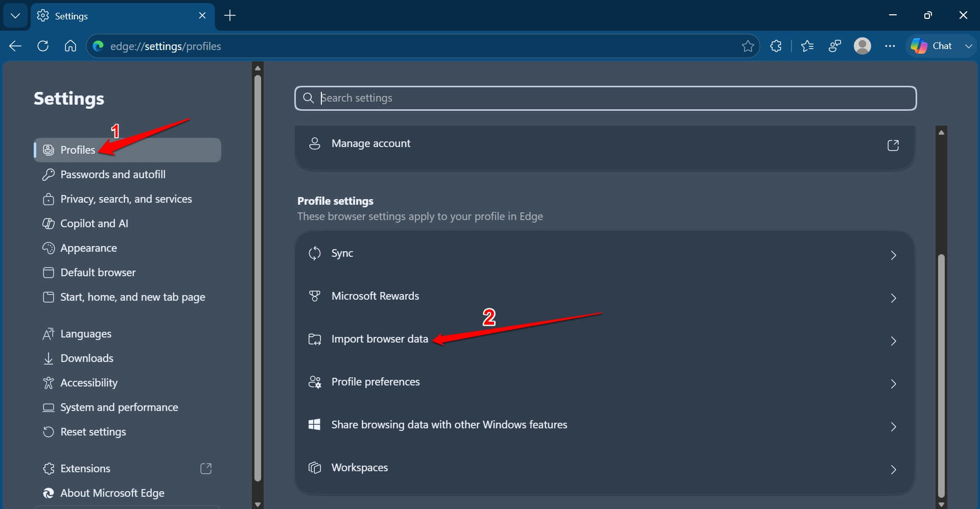
Task: Open Settings and more ellipsis menu
Action: point(890,46)
